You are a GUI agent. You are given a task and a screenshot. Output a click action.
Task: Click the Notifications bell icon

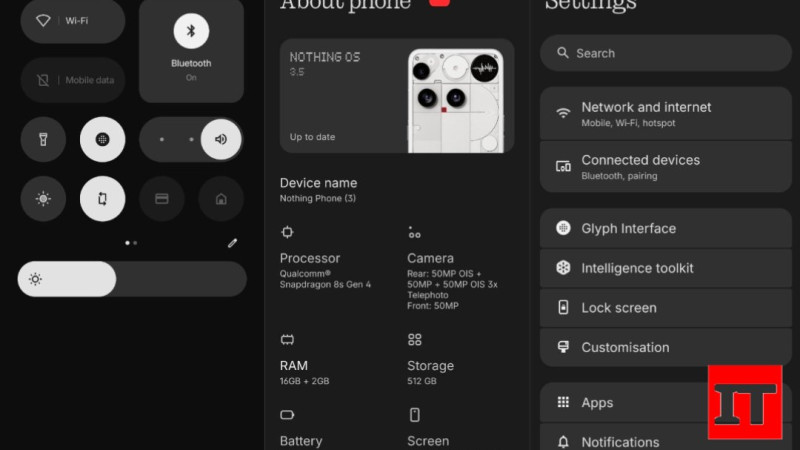[x=563, y=441]
